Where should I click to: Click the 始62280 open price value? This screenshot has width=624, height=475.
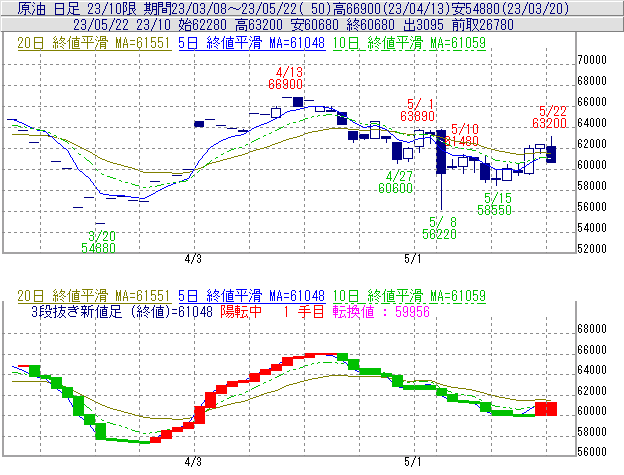pos(203,25)
